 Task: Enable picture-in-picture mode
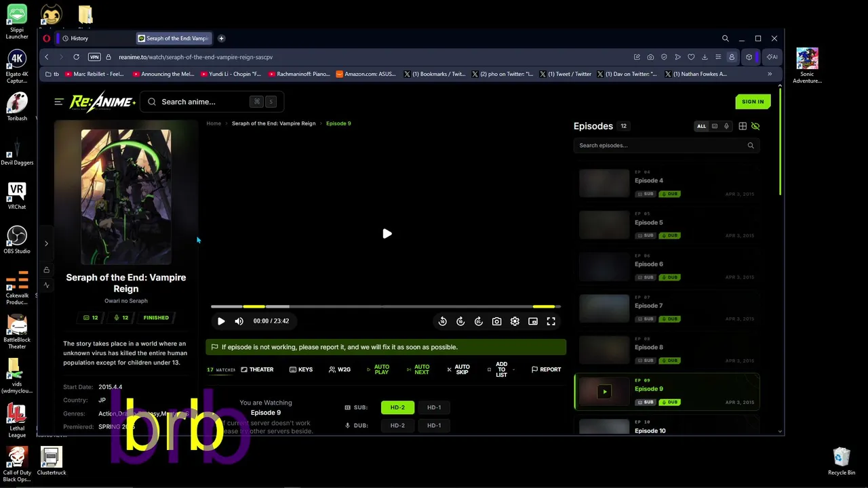click(x=533, y=321)
